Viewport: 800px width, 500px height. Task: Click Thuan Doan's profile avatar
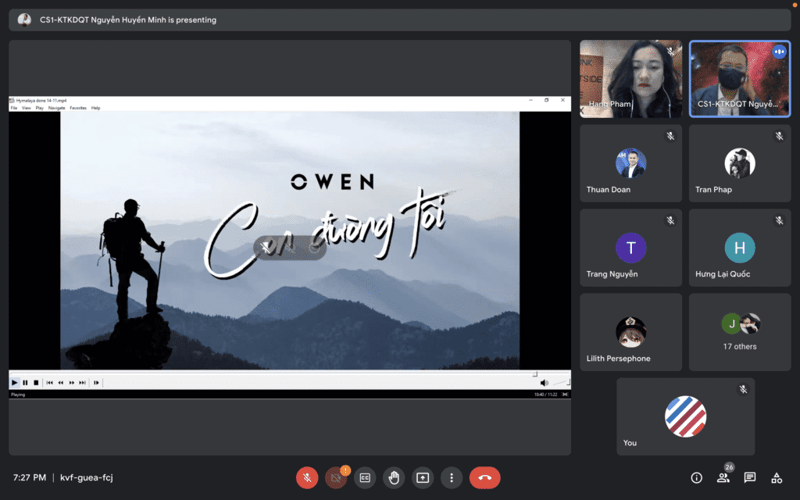click(x=631, y=163)
